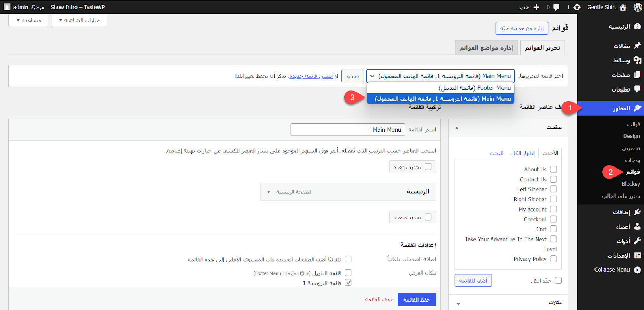Viewport: 644px width, 310px height.
Task: Expand the مقالات metabox arrow
Action: click(x=458, y=304)
